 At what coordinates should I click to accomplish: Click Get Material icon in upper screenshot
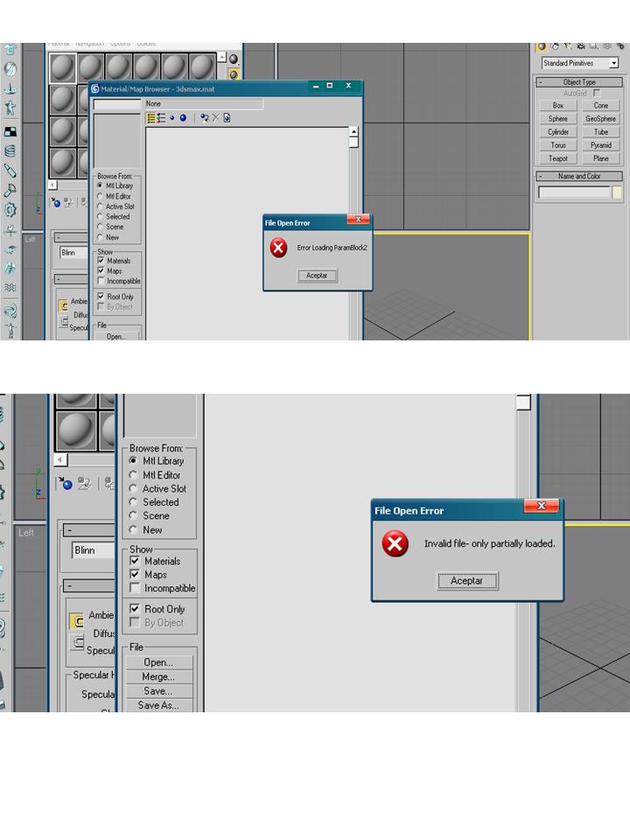coord(56,202)
